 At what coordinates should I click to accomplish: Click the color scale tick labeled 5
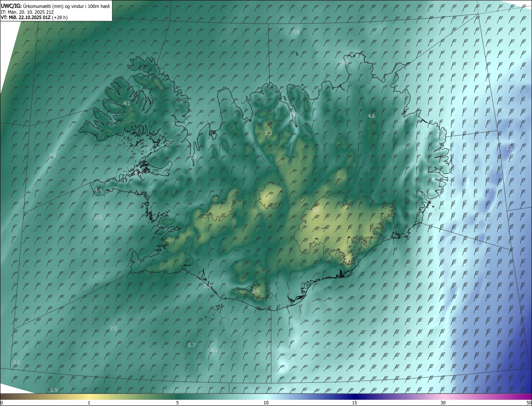pyautogui.click(x=177, y=403)
